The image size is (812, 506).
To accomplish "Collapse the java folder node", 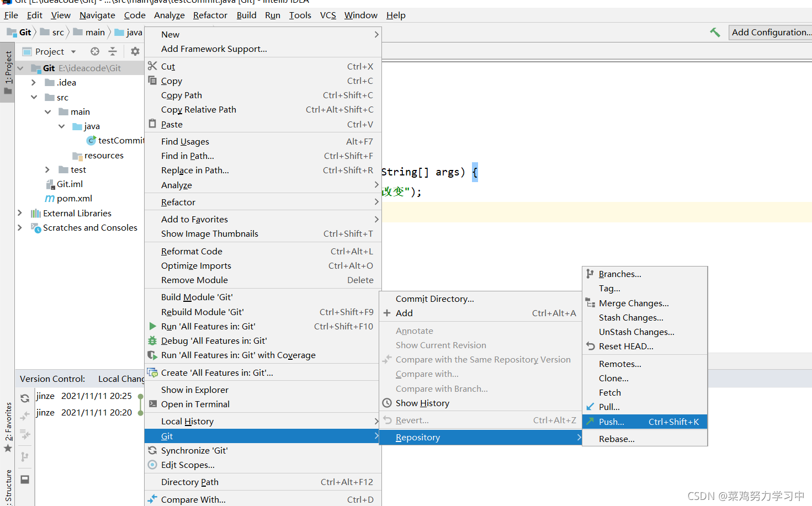I will tap(62, 126).
